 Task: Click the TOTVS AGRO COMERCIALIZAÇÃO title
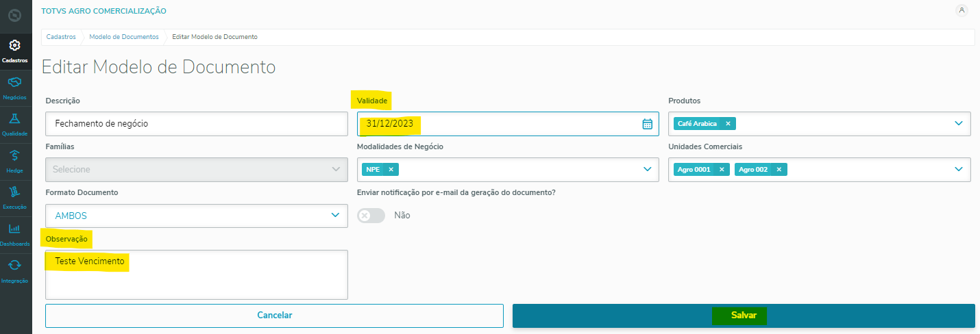coord(103,11)
